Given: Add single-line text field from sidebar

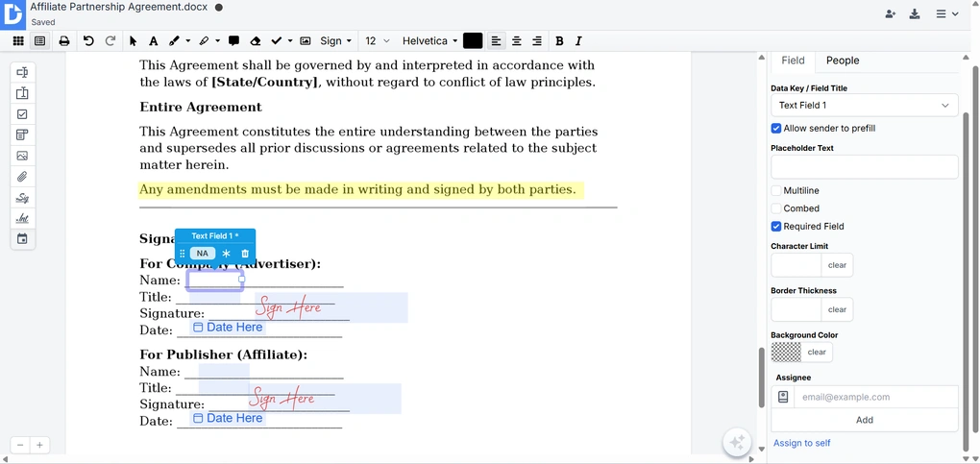Looking at the screenshot, I should pyautogui.click(x=22, y=73).
